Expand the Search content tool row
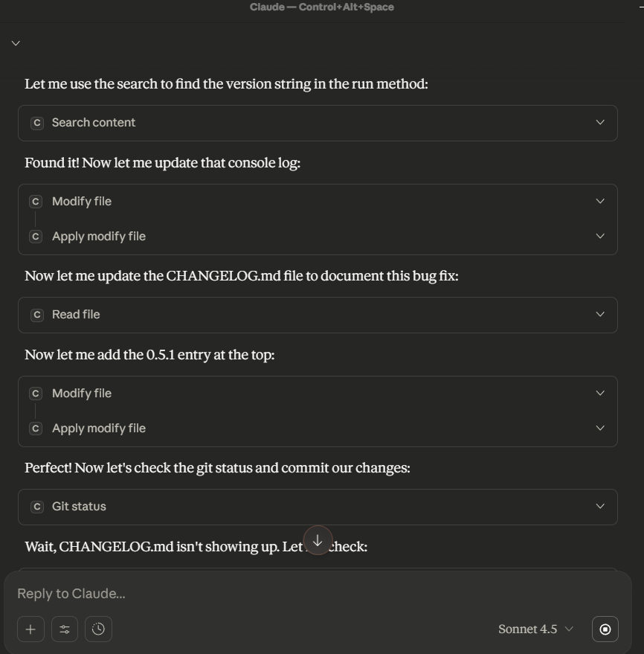Screen dimensions: 644x654 click(x=599, y=123)
